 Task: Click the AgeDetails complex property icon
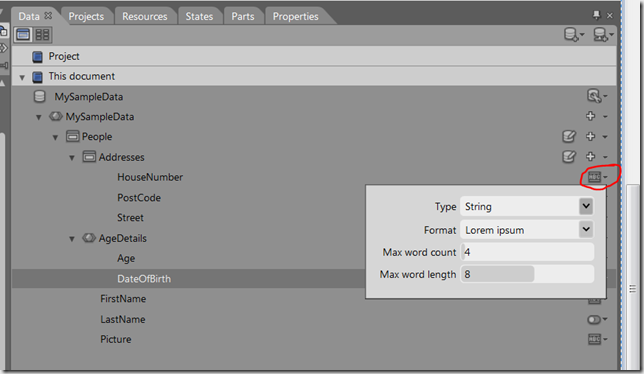pos(89,238)
